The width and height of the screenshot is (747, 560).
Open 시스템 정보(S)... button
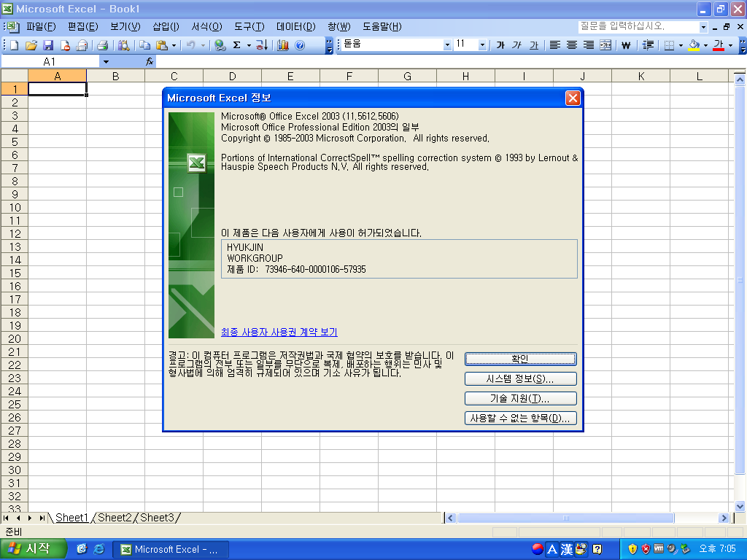pyautogui.click(x=520, y=378)
